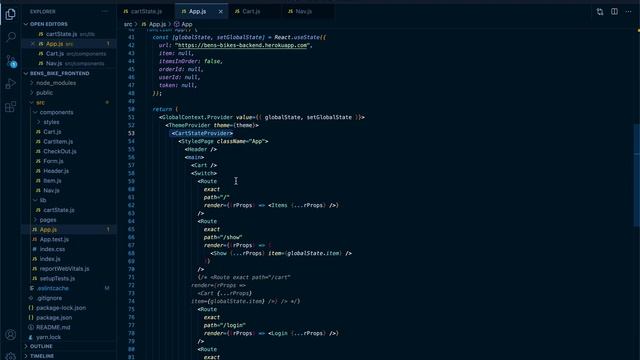Image resolution: width=640 pixels, height=360 pixels.
Task: Click the Switch tag on line 58
Action: tap(204, 173)
